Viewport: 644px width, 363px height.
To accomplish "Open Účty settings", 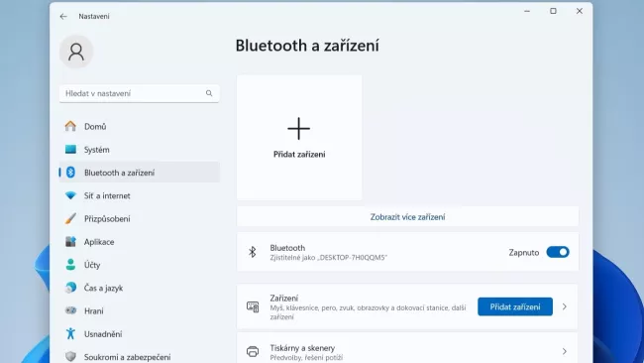I will click(140, 265).
